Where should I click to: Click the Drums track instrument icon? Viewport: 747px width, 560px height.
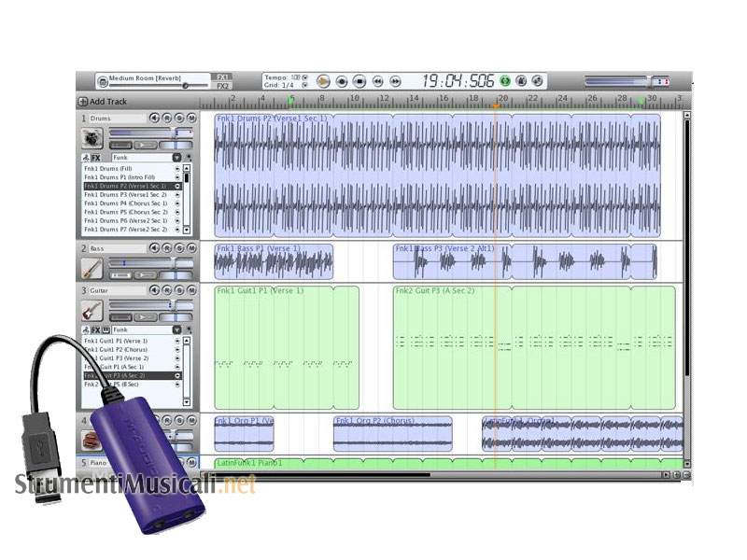(92, 138)
